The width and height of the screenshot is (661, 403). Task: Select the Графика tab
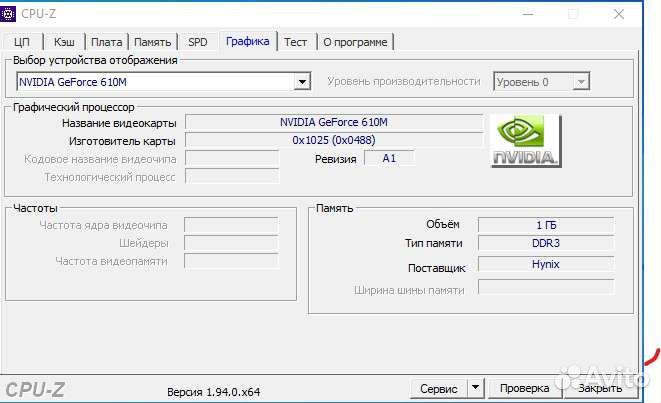click(247, 41)
